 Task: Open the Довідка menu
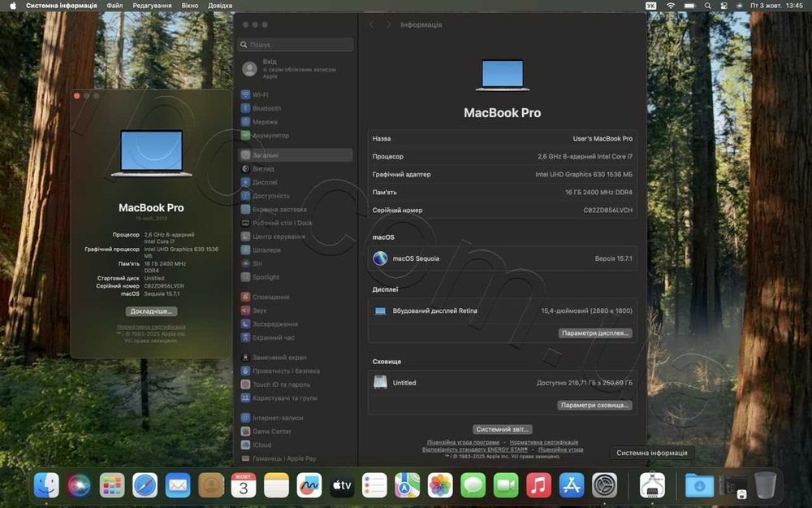tap(220, 6)
